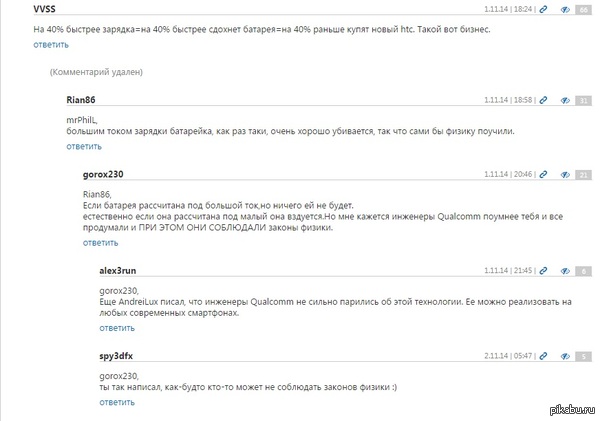Screen dimensions: 600x421
Task: Click rating badge 21 on gorox230 comment
Action: point(583,174)
